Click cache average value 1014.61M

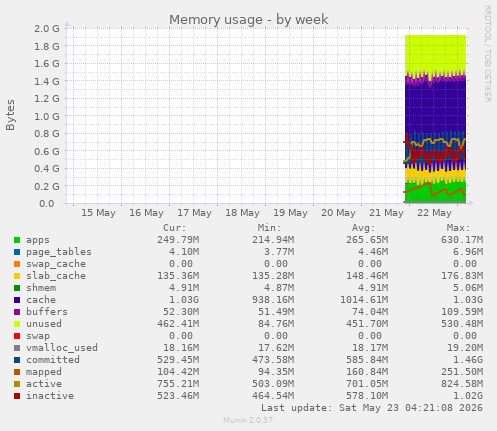click(x=364, y=300)
